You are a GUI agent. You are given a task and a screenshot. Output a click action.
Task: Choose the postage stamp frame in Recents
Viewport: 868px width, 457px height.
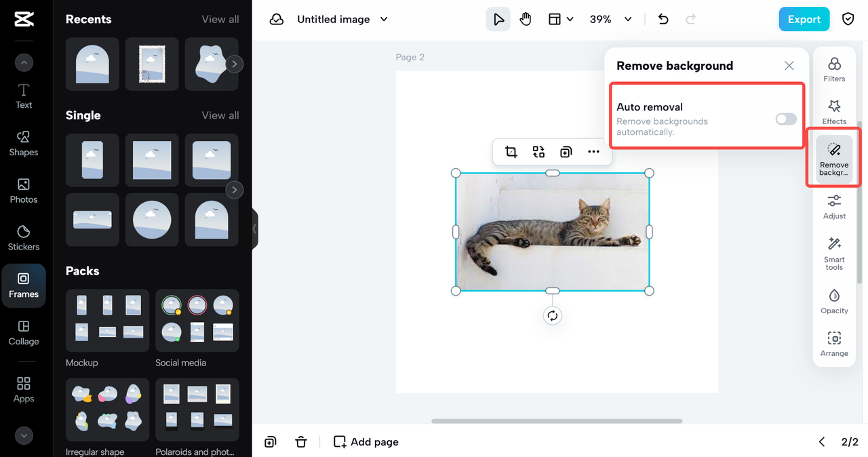coord(152,64)
